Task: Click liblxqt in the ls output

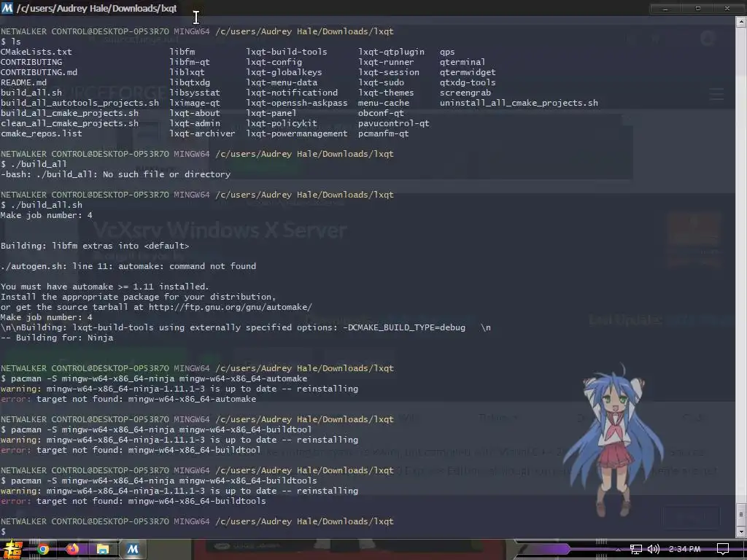Action: coord(187,72)
